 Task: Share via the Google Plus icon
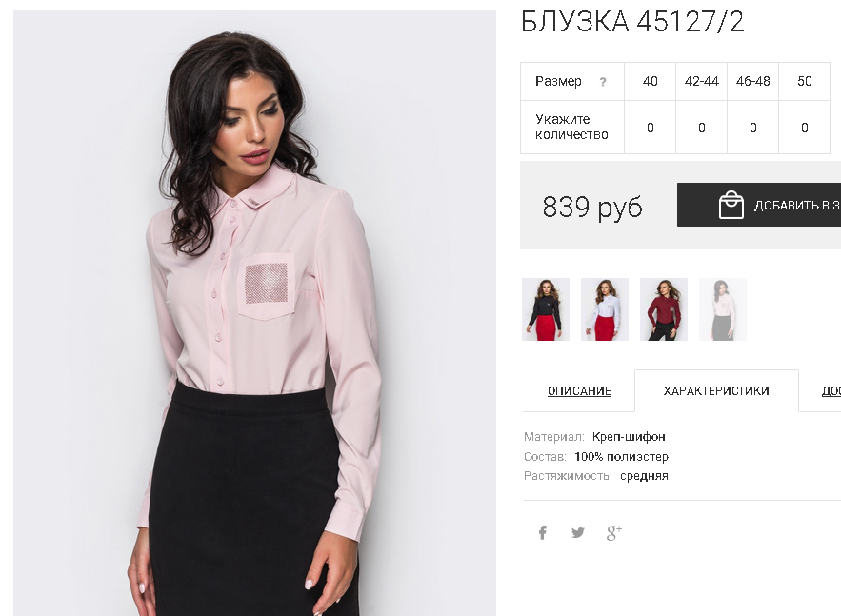click(614, 532)
